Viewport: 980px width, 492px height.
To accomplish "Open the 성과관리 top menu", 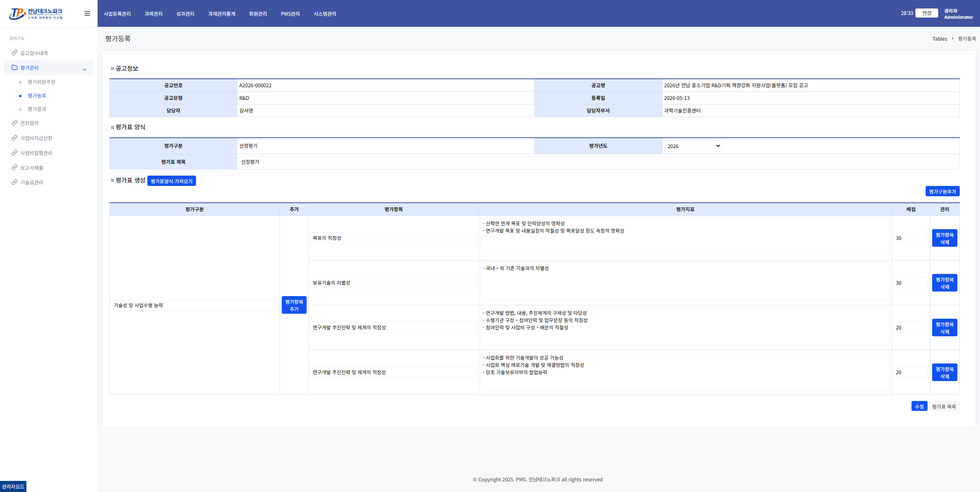I will [185, 14].
